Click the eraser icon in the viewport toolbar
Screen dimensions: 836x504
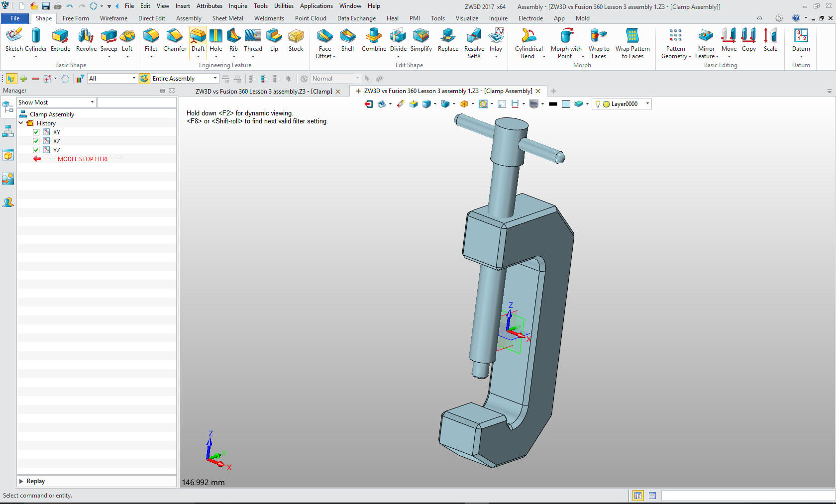pos(401,104)
